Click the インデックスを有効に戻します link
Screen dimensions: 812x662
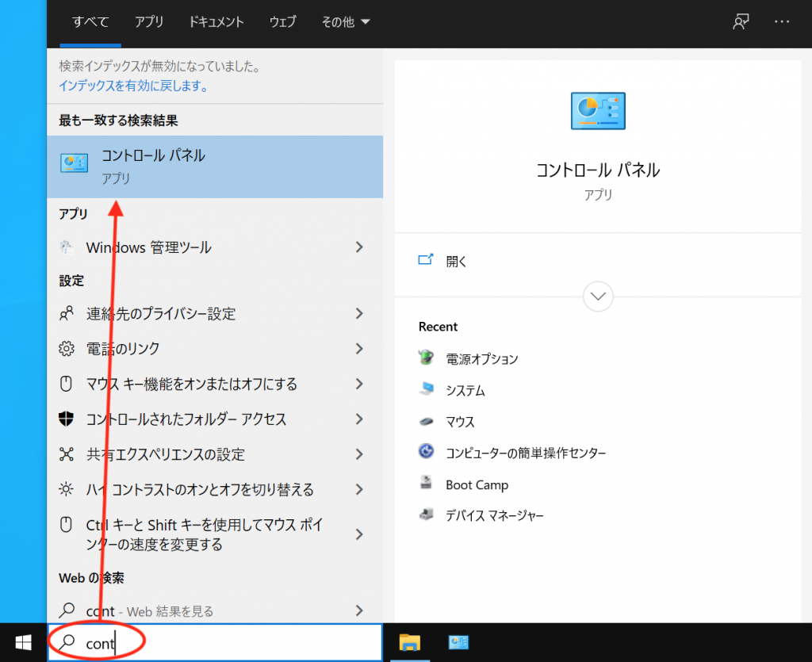[x=133, y=86]
